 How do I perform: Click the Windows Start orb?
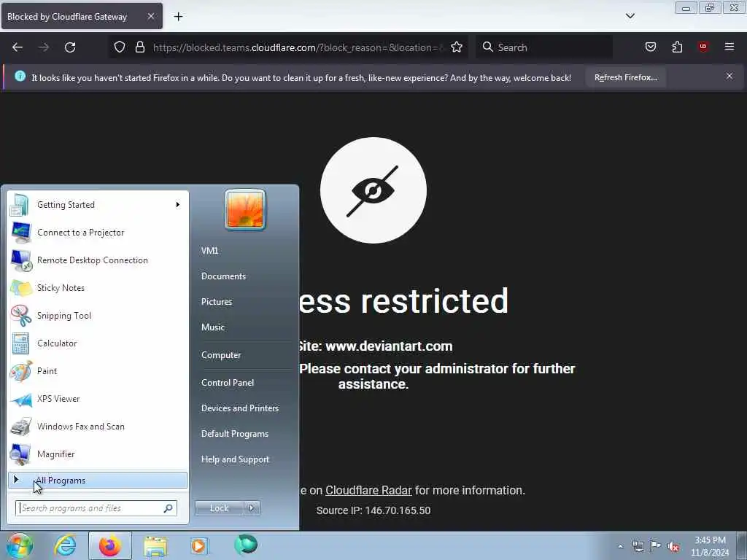pos(19,545)
